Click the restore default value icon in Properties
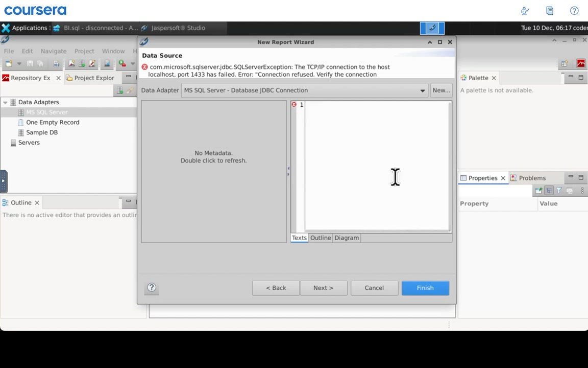The width and height of the screenshot is (588, 368). 569,191
